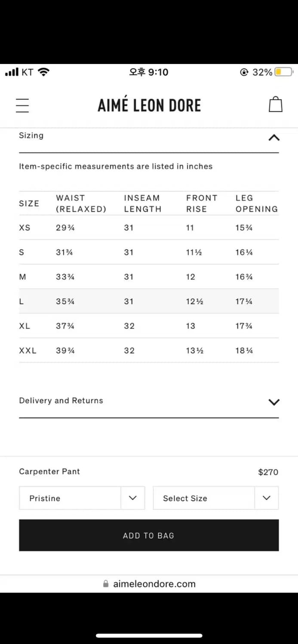Open the Select Size dropdown
The image size is (298, 644).
(x=215, y=498)
